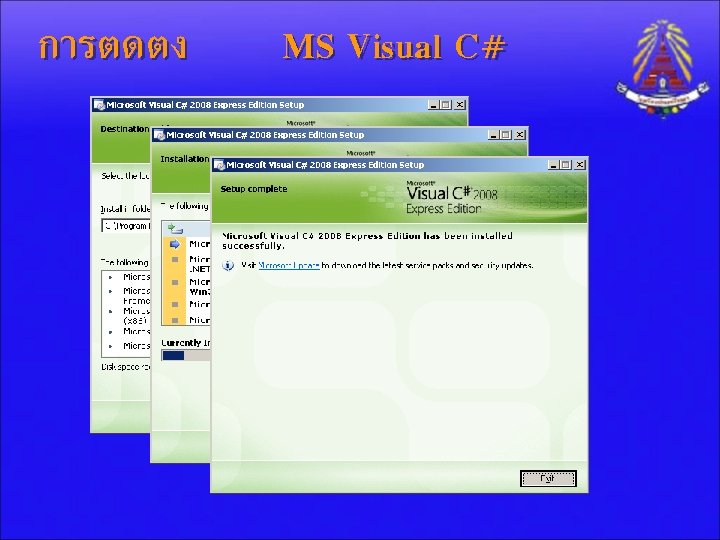
Task: Minimize the Setup complete window
Action: (x=554, y=164)
